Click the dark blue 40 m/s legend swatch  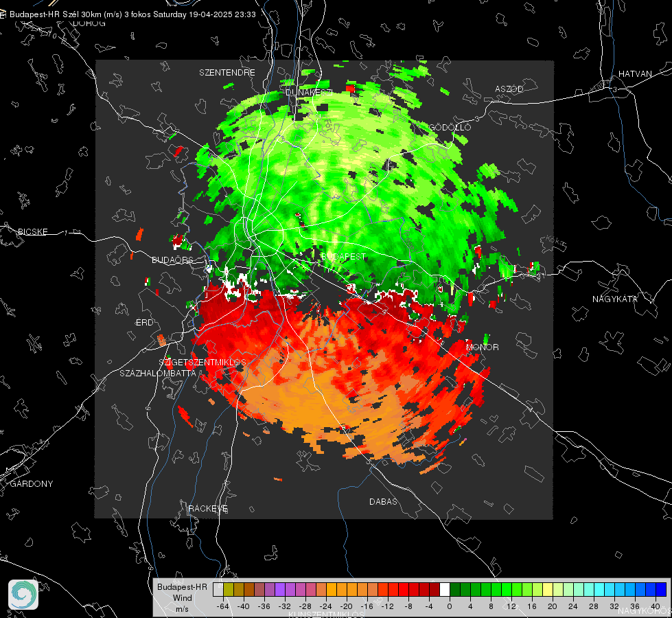click(x=661, y=590)
